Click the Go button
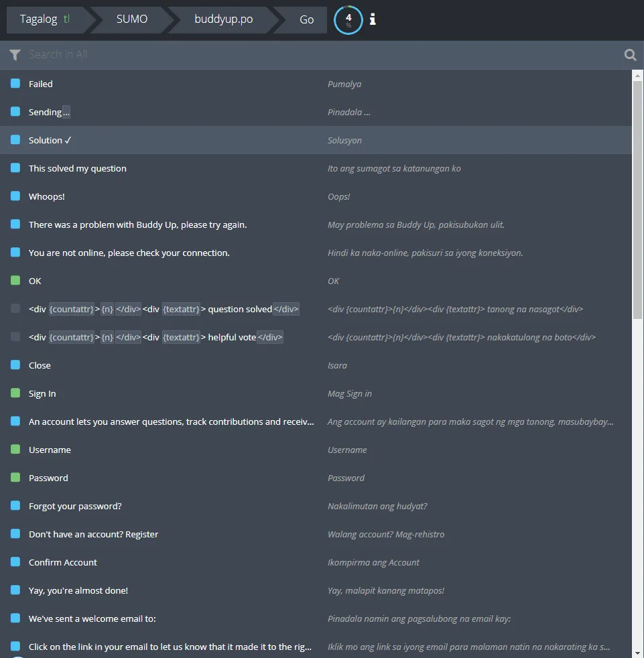 coord(306,19)
